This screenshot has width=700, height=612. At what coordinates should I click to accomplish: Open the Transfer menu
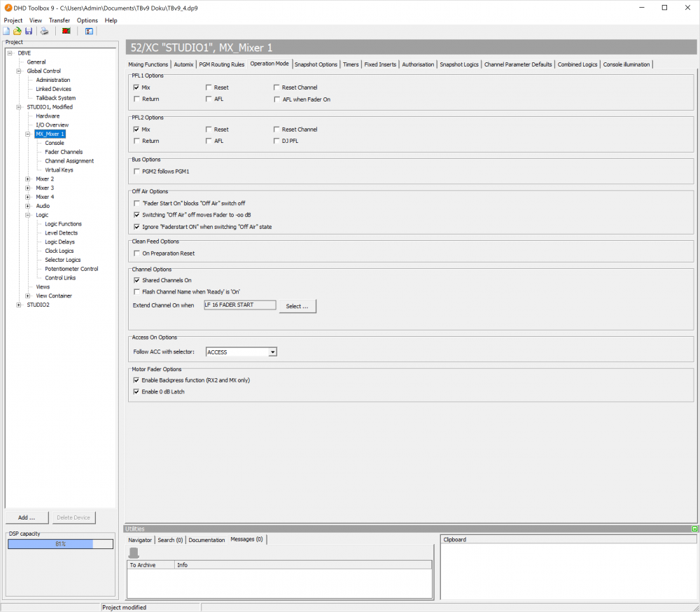pos(59,20)
